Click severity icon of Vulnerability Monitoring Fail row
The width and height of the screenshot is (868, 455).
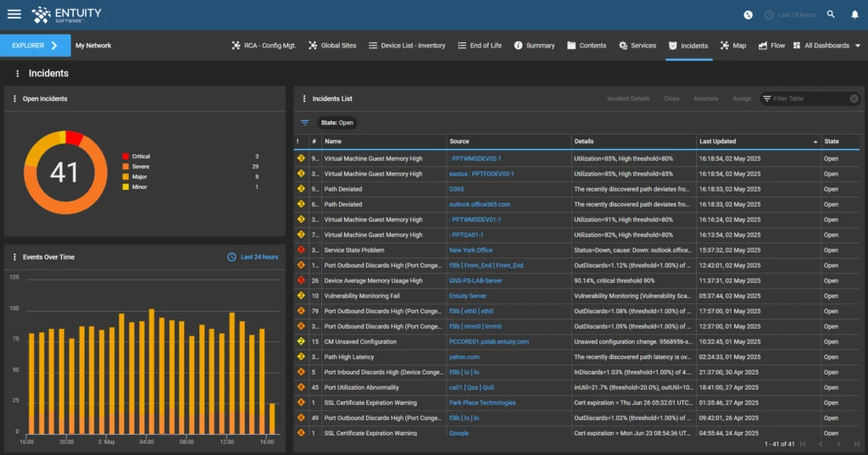click(301, 296)
